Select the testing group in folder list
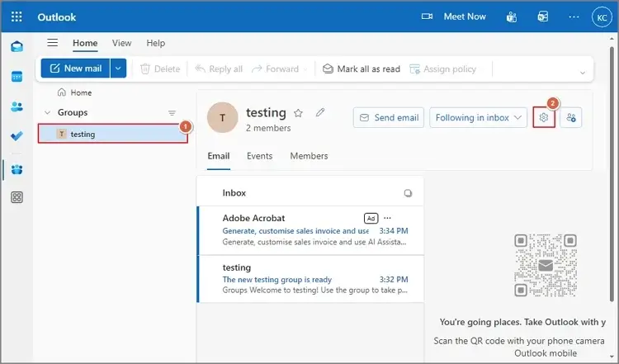This screenshot has width=619, height=364. click(x=83, y=134)
